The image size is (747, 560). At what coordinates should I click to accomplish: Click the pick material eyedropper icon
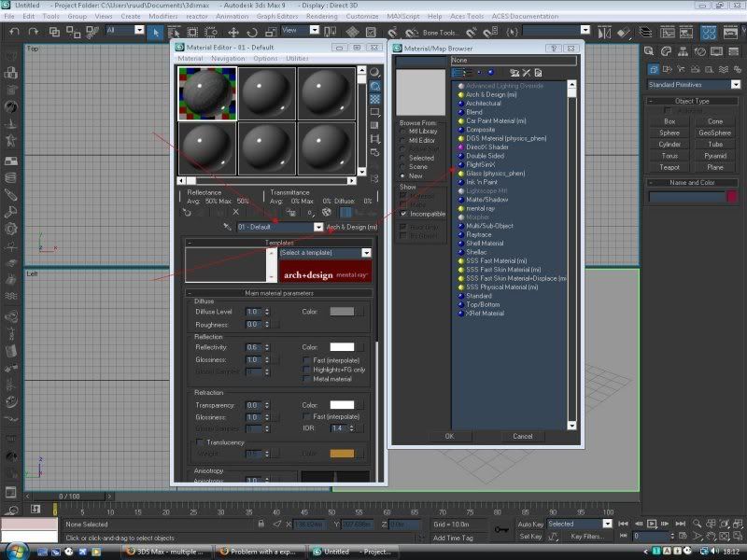pos(227,227)
